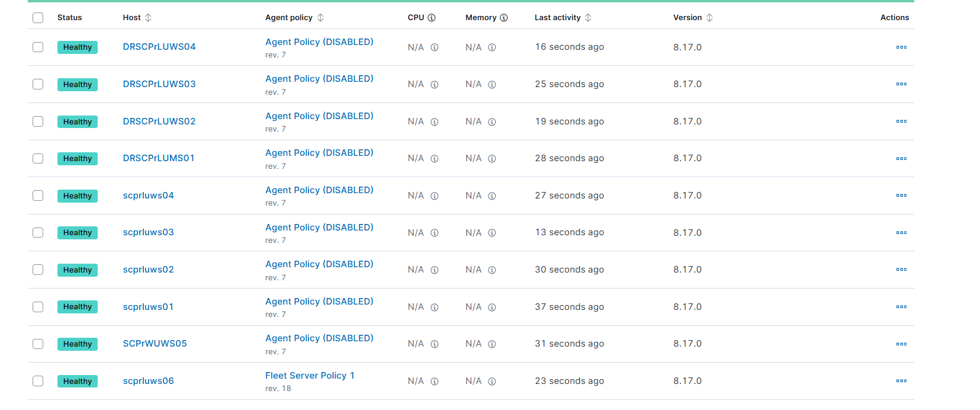Select checkbox for scprluws02 agent

click(38, 270)
